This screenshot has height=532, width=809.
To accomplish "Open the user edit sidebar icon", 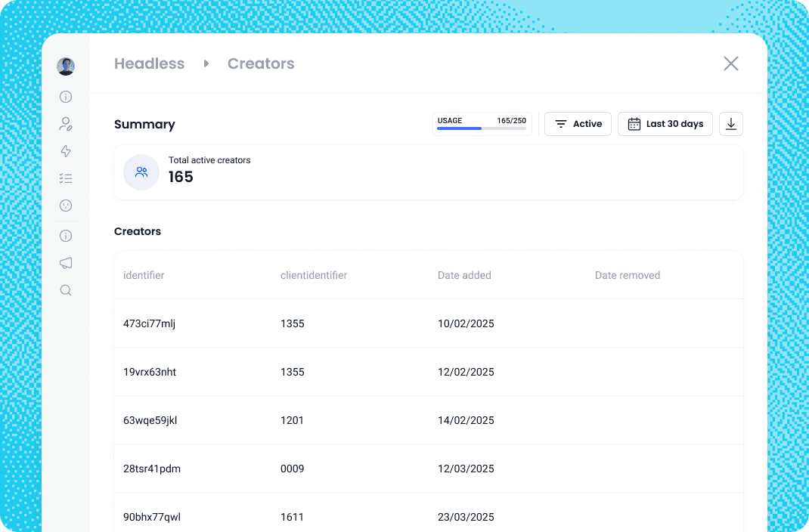I will (x=66, y=124).
